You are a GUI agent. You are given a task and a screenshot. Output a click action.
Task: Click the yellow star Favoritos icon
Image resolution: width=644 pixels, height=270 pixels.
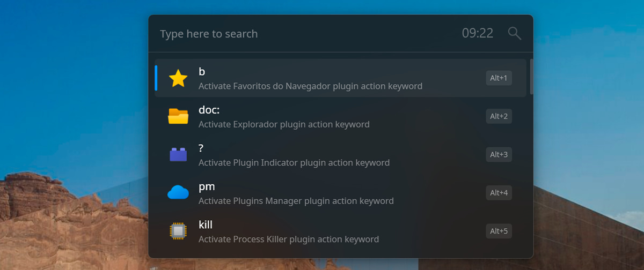(x=178, y=78)
